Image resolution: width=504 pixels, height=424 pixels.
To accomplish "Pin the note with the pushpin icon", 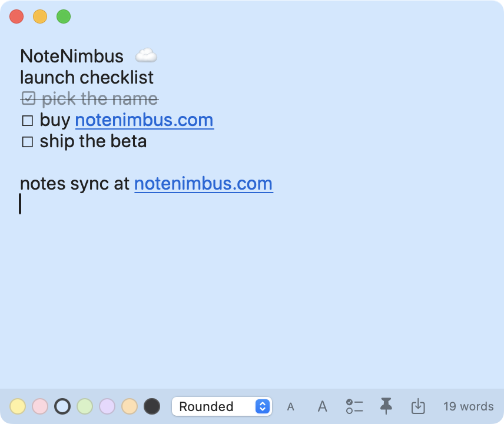I will [x=386, y=406].
